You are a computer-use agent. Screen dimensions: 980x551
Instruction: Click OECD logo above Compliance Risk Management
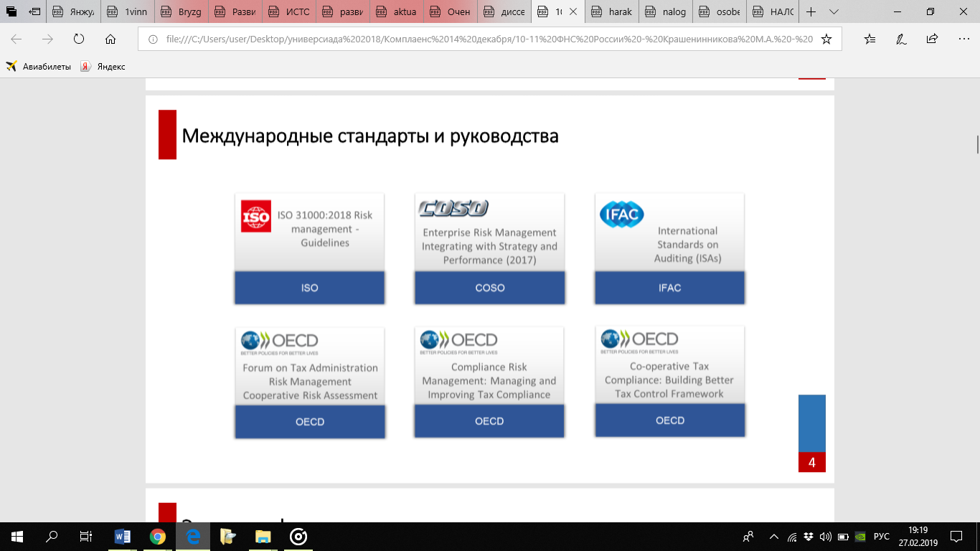pos(459,342)
